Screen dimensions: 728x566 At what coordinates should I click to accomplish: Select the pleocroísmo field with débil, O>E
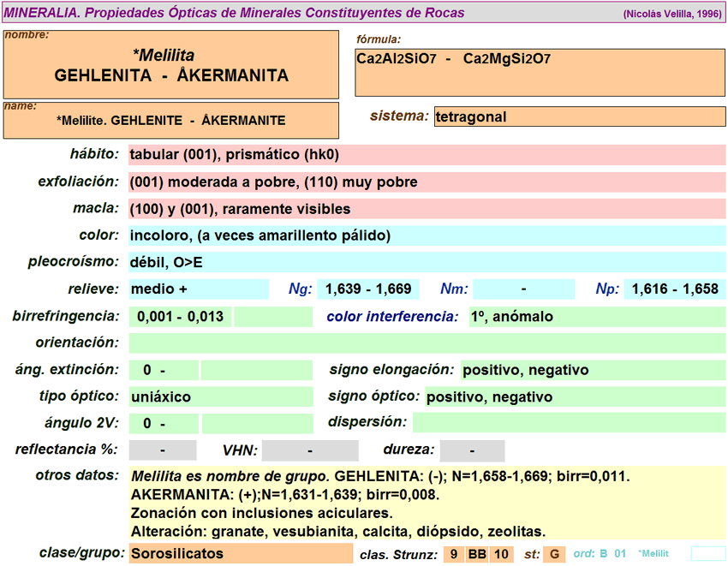pyautogui.click(x=427, y=263)
